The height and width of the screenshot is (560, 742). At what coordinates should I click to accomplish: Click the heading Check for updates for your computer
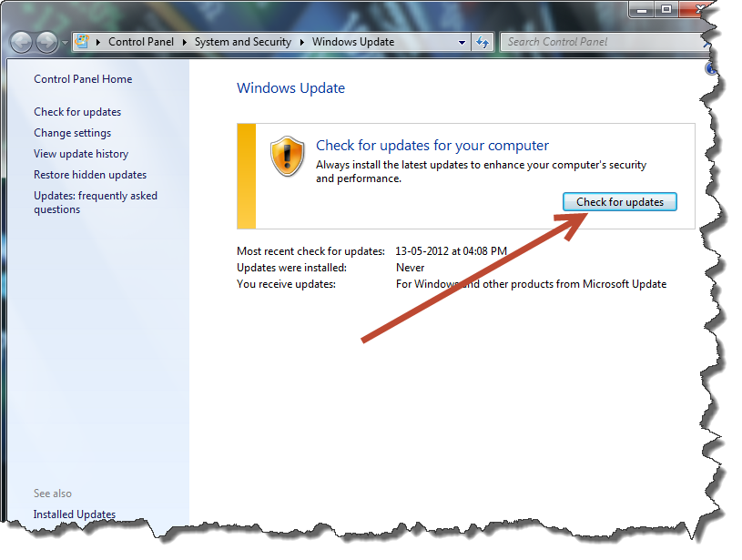[x=432, y=146]
